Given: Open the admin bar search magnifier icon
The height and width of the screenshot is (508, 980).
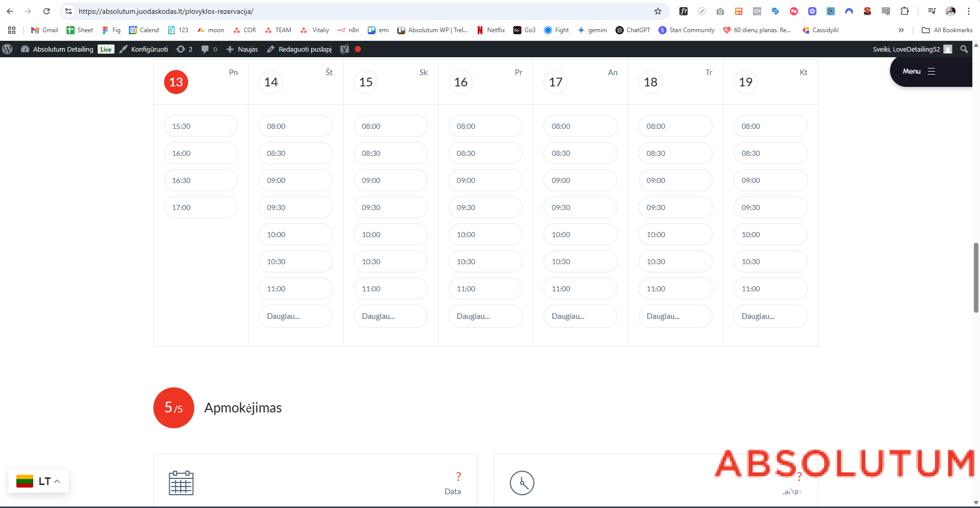Looking at the screenshot, I should click(x=964, y=49).
